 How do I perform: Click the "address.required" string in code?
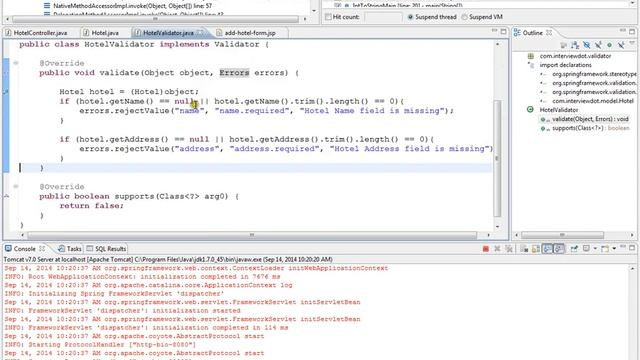274,149
